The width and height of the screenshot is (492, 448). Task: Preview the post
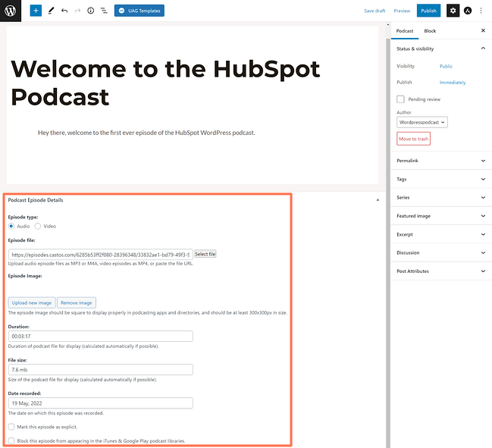(402, 11)
